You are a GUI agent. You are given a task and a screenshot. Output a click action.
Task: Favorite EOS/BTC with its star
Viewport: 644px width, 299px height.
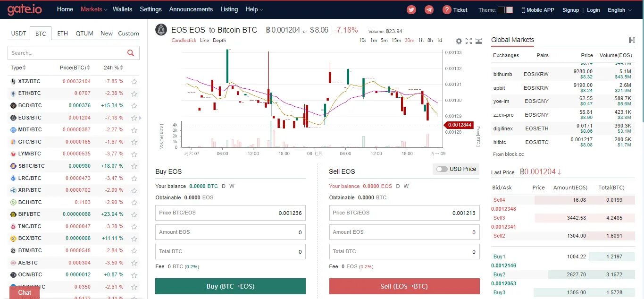134,118
